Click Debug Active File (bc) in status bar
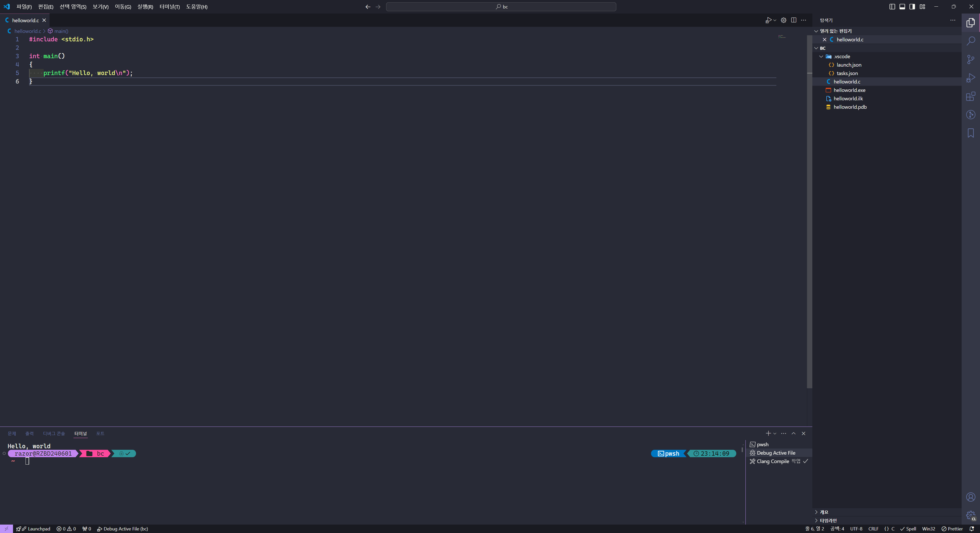This screenshot has height=533, width=980. [x=122, y=528]
